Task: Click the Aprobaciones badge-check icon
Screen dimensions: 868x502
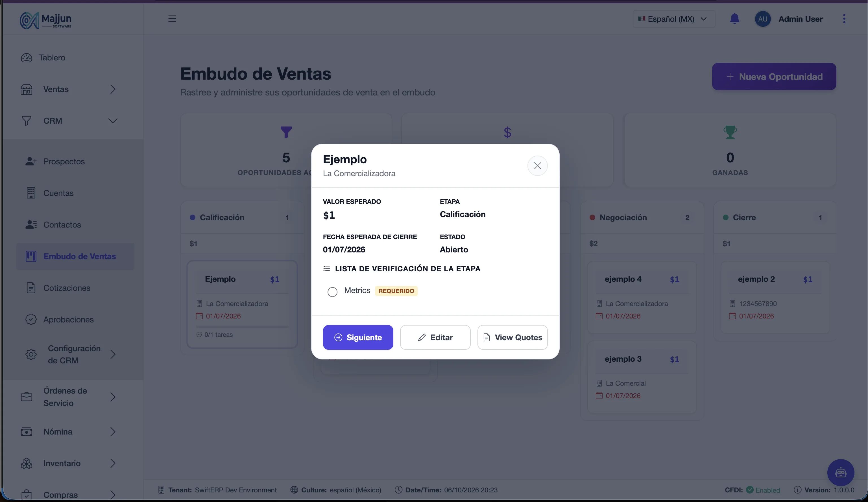Action: click(x=31, y=320)
